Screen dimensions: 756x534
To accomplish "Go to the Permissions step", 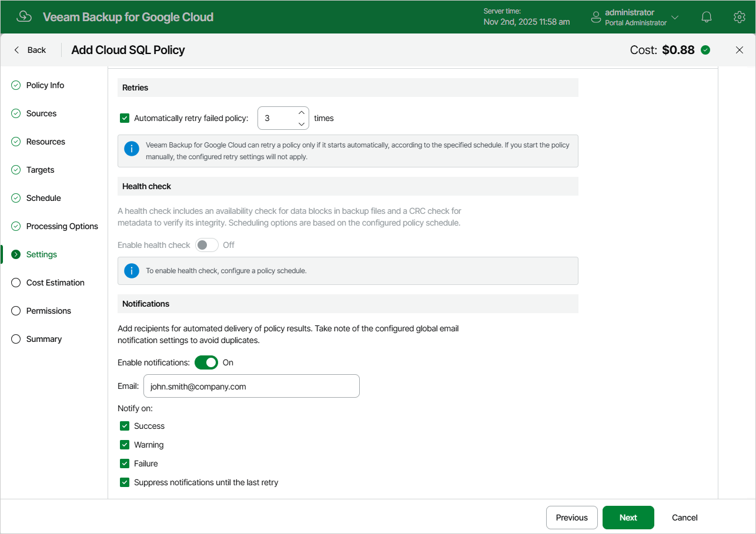I will [49, 311].
